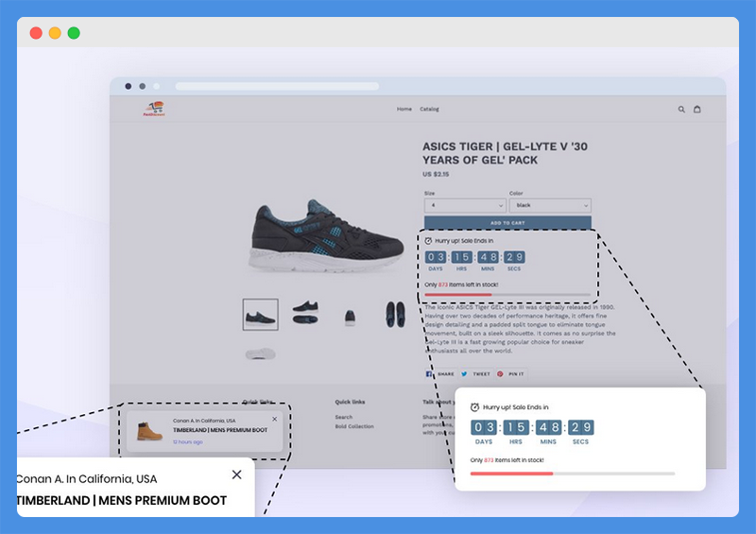This screenshot has width=756, height=534.
Task: Click the main sneaker product image
Action: pos(326,236)
